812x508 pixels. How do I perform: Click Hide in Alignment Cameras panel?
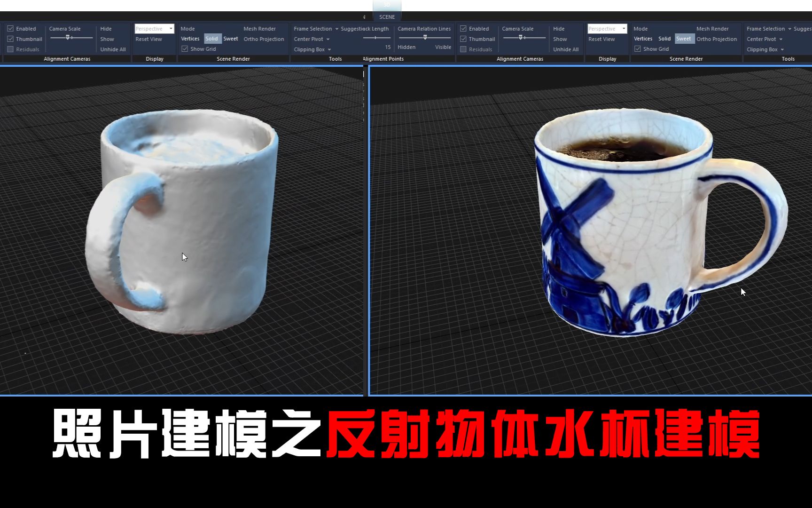(106, 28)
